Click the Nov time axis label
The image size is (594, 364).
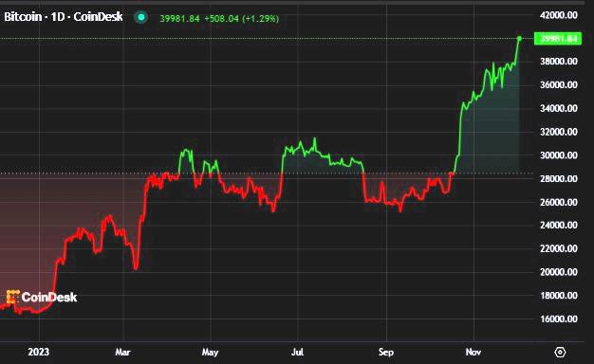(x=473, y=352)
